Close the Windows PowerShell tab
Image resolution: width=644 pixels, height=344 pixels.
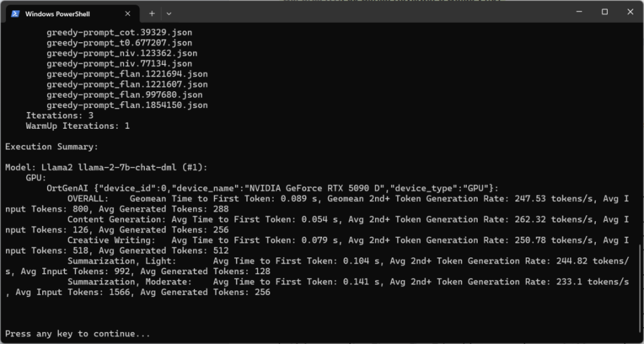click(x=128, y=13)
